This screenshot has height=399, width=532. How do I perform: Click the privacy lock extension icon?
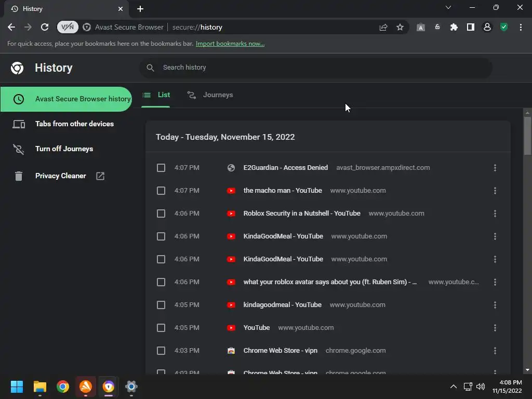click(437, 27)
